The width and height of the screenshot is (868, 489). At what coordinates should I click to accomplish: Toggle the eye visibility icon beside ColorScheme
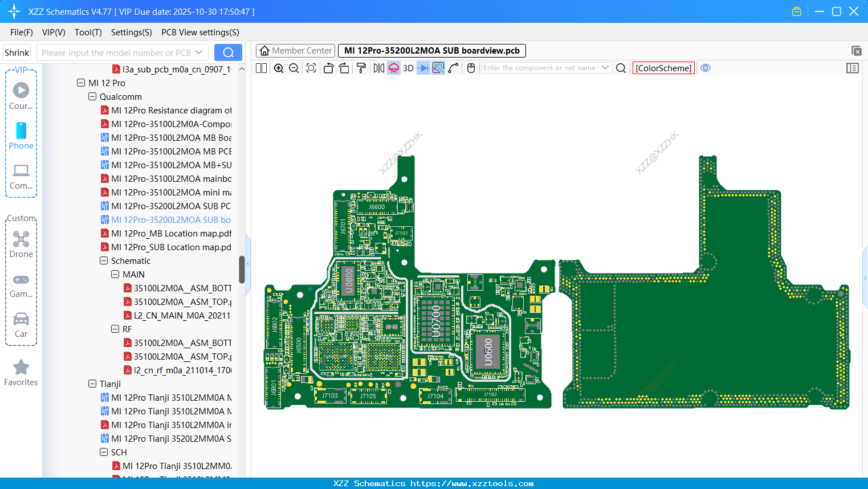[x=706, y=68]
